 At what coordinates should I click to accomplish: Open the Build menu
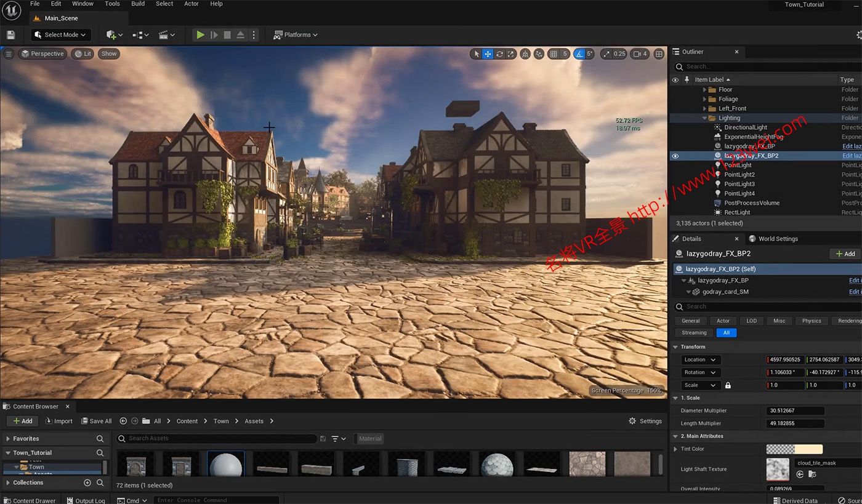coord(138,4)
